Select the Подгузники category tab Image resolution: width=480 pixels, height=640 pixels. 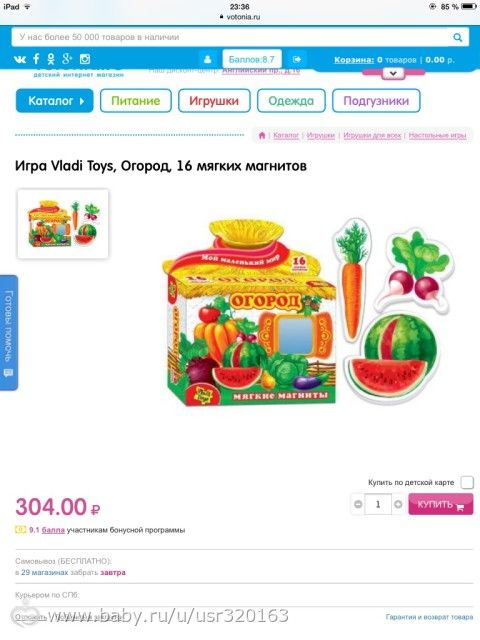click(376, 100)
